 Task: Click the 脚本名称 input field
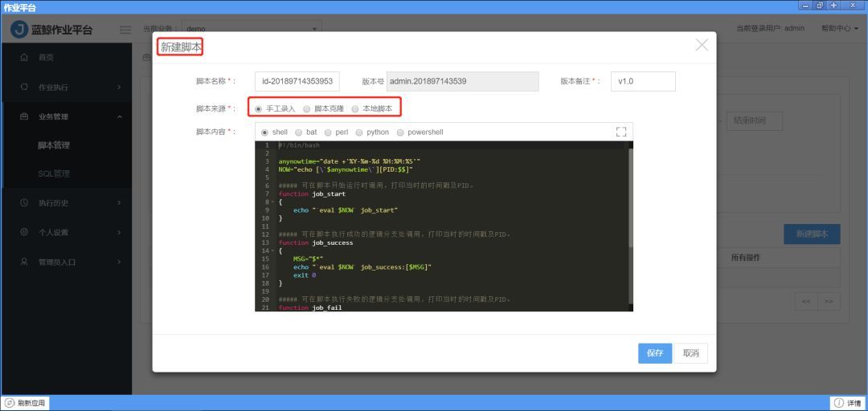click(297, 81)
